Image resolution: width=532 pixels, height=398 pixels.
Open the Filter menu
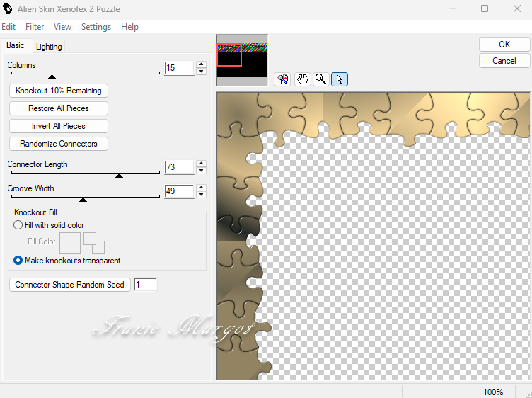tap(35, 27)
